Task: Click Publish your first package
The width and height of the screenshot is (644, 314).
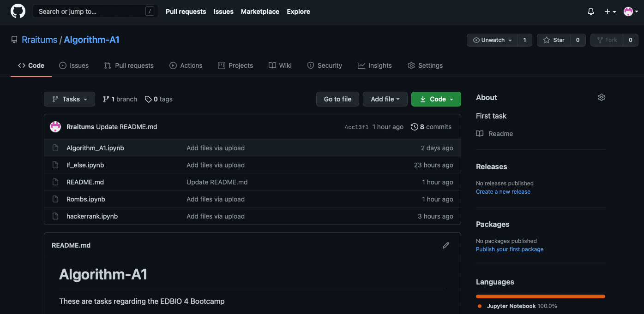Action: pos(510,249)
